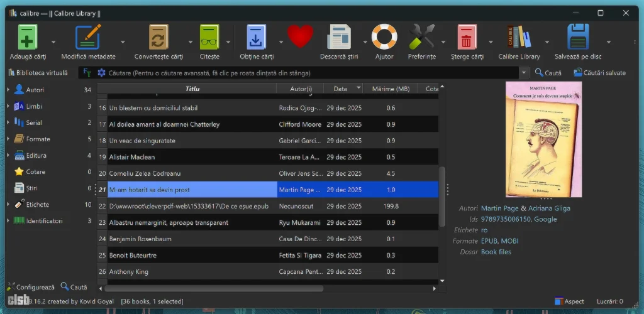Open the book with Citește icon
This screenshot has height=314, width=644.
pos(209,38)
